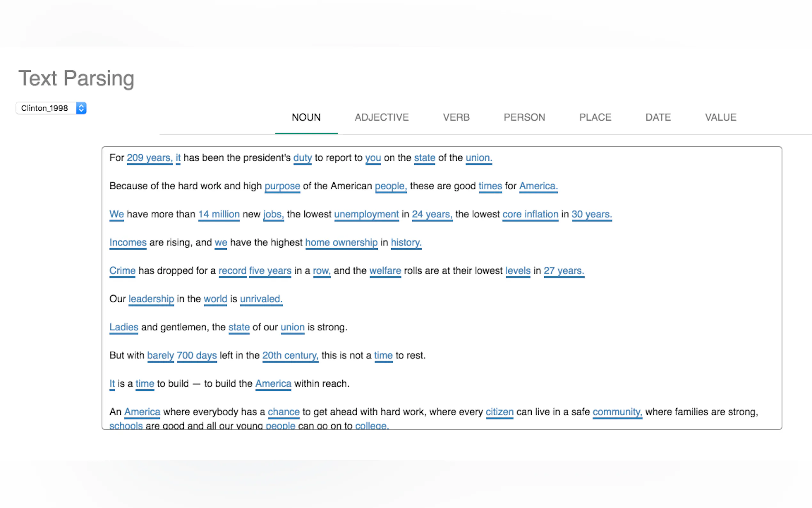Click the highlighted word 'unrivaled.'
The image size is (812, 508).
pos(261,299)
